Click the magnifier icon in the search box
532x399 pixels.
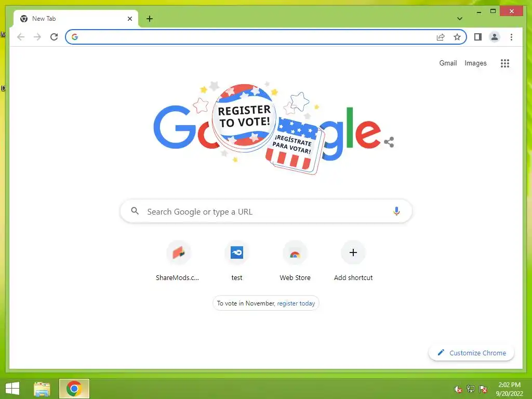pyautogui.click(x=135, y=211)
